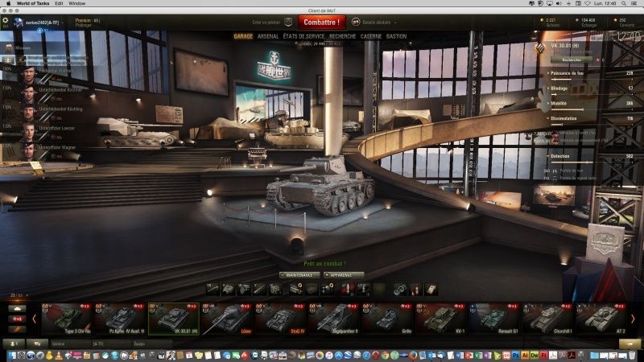This screenshot has height=362, width=644.
Task: Click 'Échanger' under the credits balance
Action: (x=589, y=26)
